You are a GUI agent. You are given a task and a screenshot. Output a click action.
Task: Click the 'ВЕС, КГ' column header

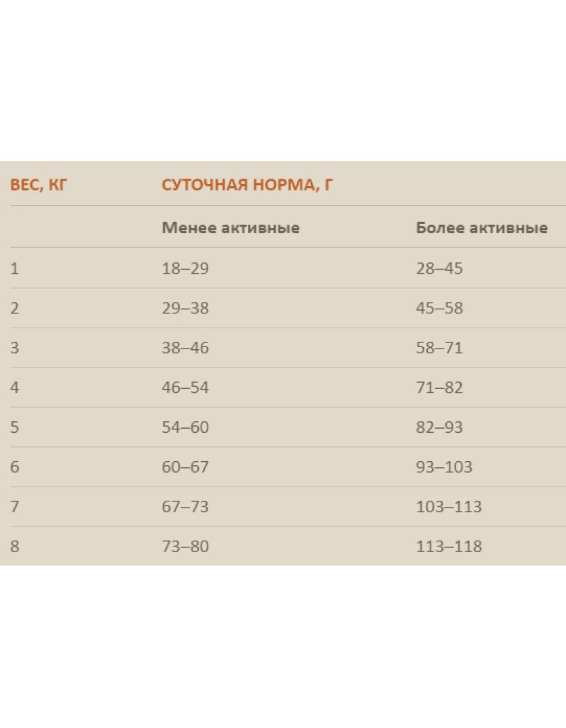click(38, 185)
